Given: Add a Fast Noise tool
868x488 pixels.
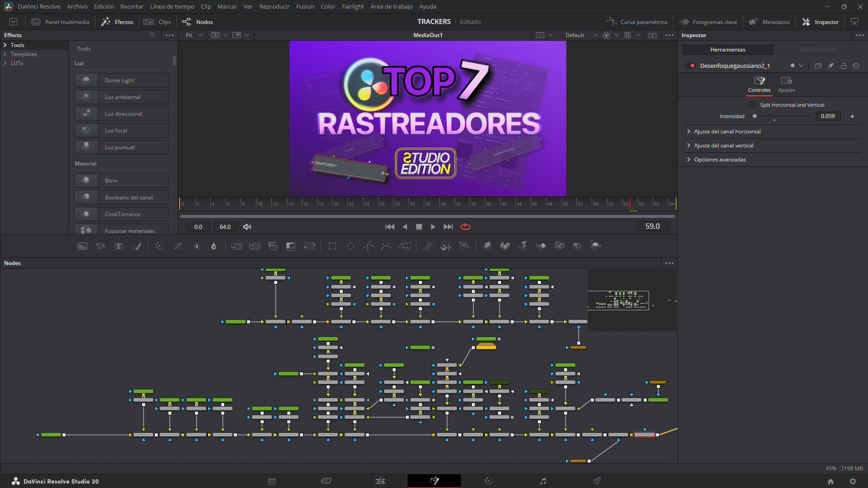Looking at the screenshot, I should tap(100, 246).
